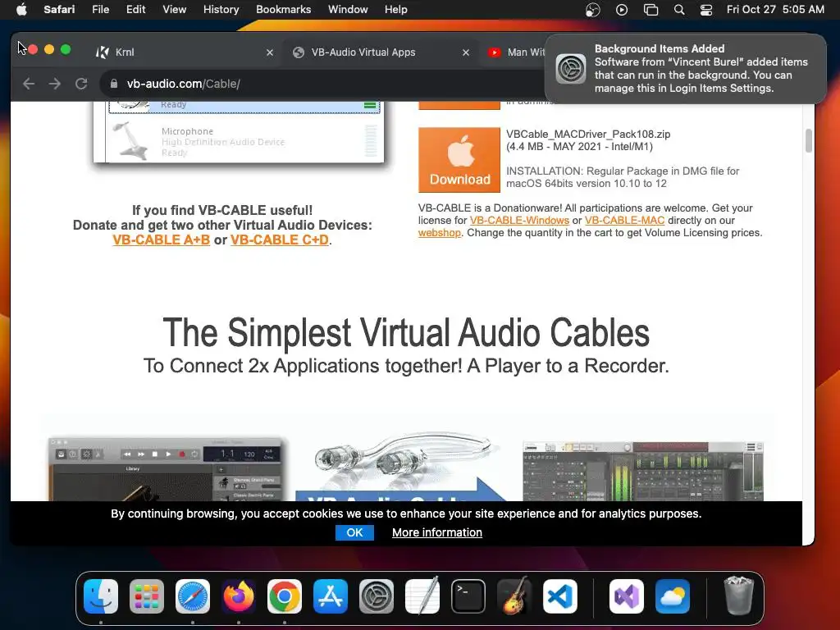Open the Edit menu

pos(135,9)
